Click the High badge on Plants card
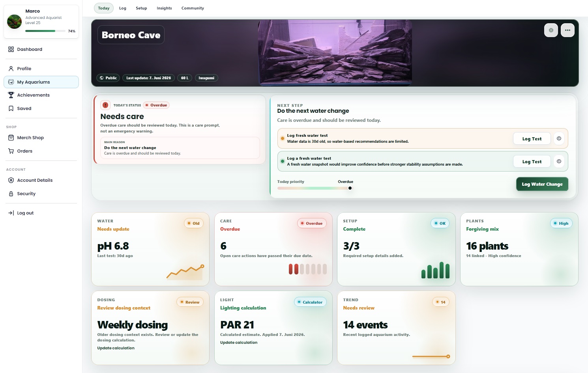588x373 pixels. point(561,223)
